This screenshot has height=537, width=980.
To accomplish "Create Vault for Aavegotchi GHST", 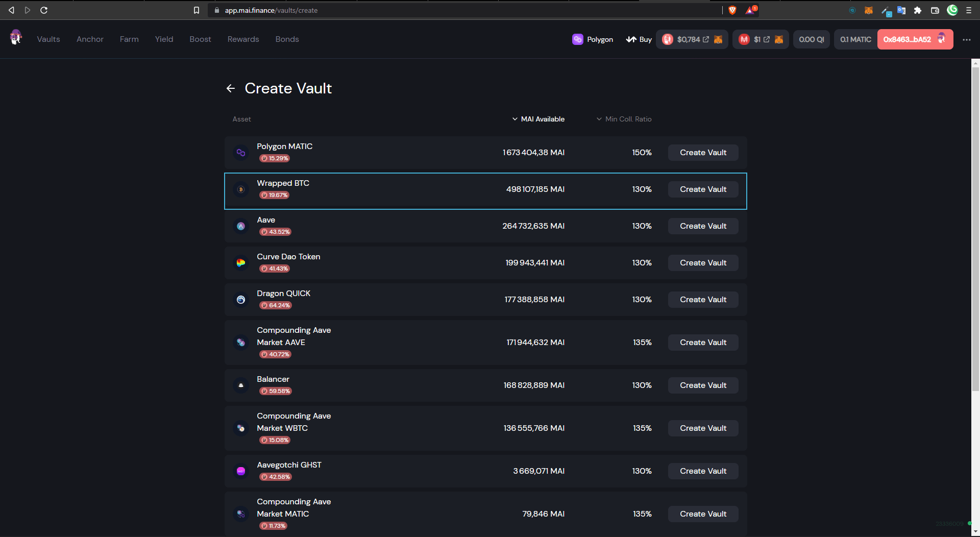I will tap(703, 471).
